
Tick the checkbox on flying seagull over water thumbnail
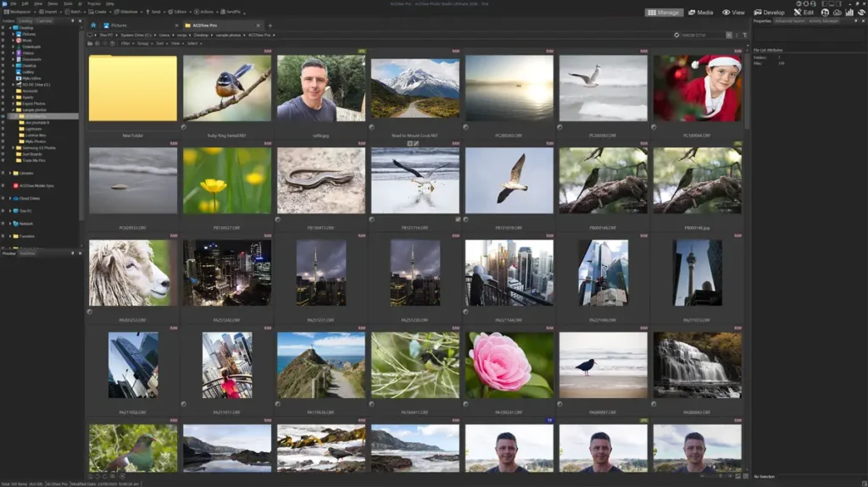pos(458,219)
